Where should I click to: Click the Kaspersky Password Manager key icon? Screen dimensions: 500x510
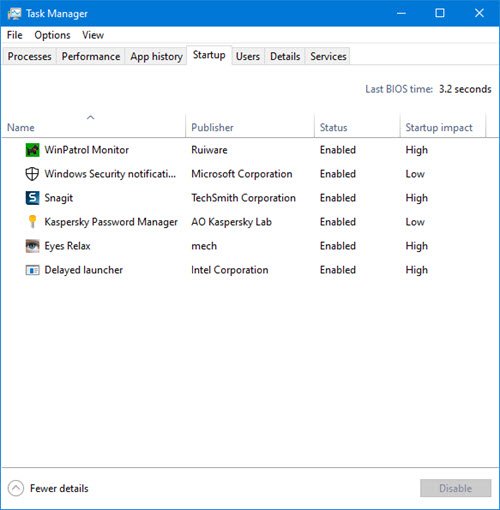click(x=32, y=222)
